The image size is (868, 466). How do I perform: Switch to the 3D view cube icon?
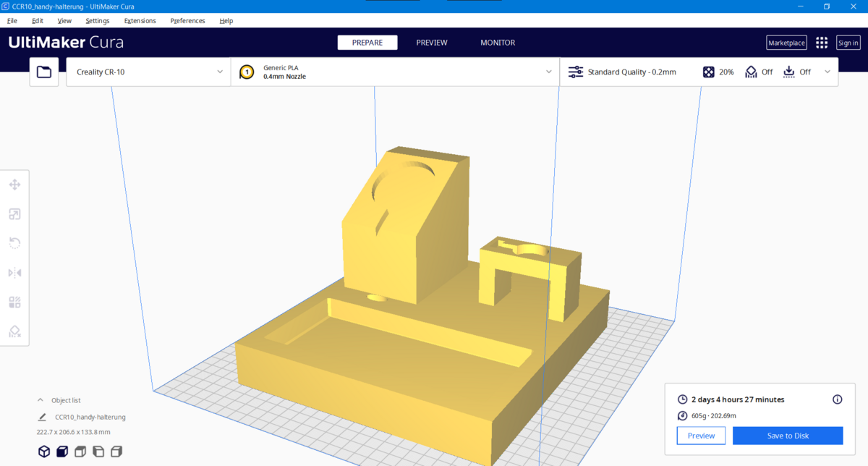click(x=44, y=452)
